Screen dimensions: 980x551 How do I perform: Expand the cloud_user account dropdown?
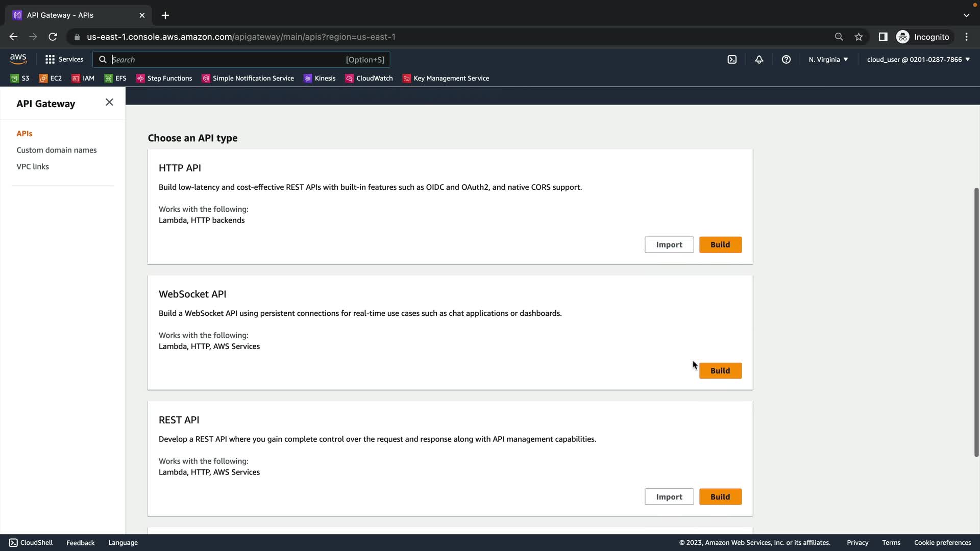point(918,60)
